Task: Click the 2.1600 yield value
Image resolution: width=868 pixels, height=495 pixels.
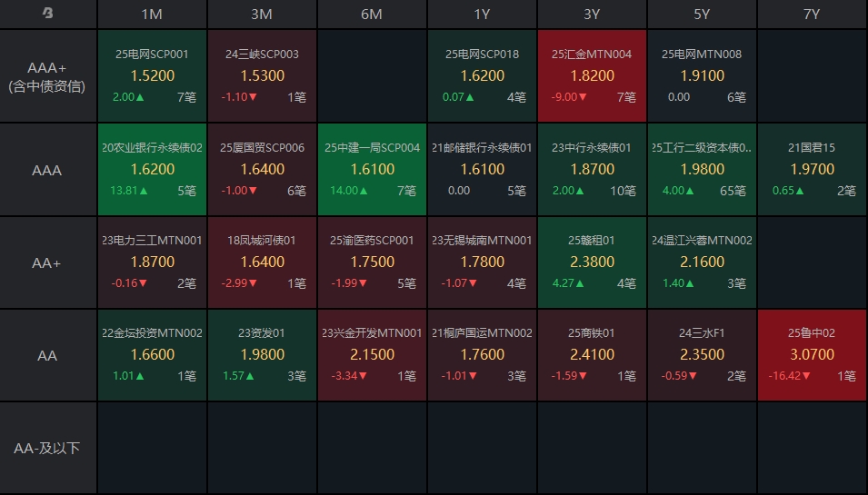Action: tap(702, 262)
